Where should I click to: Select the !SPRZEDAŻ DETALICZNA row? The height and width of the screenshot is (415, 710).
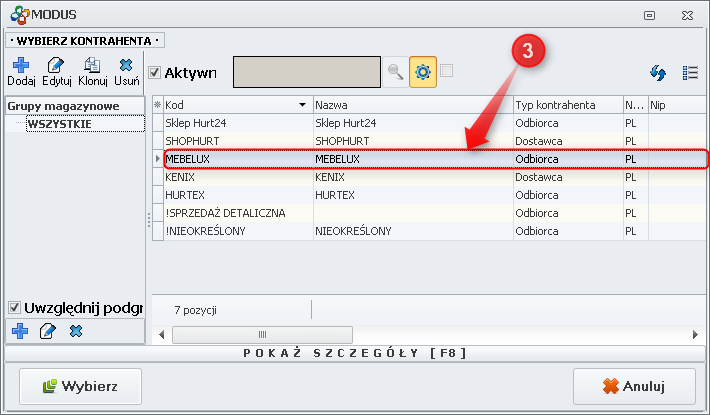pyautogui.click(x=429, y=213)
